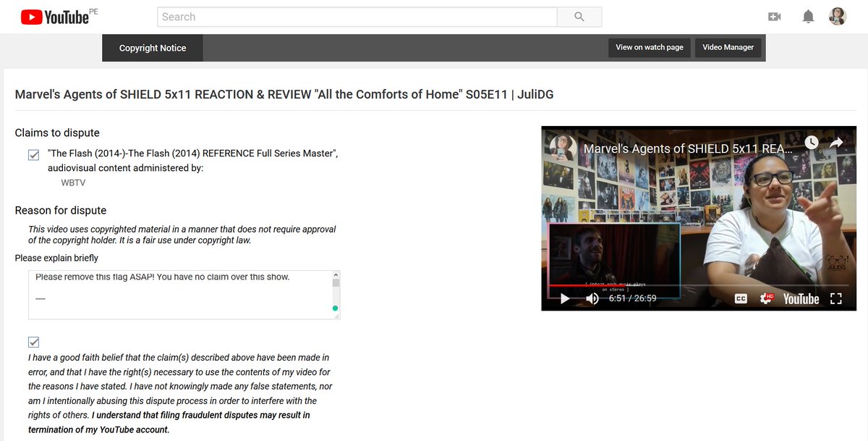The width and height of the screenshot is (868, 441).
Task: Open the upload video camera icon
Action: 775,17
